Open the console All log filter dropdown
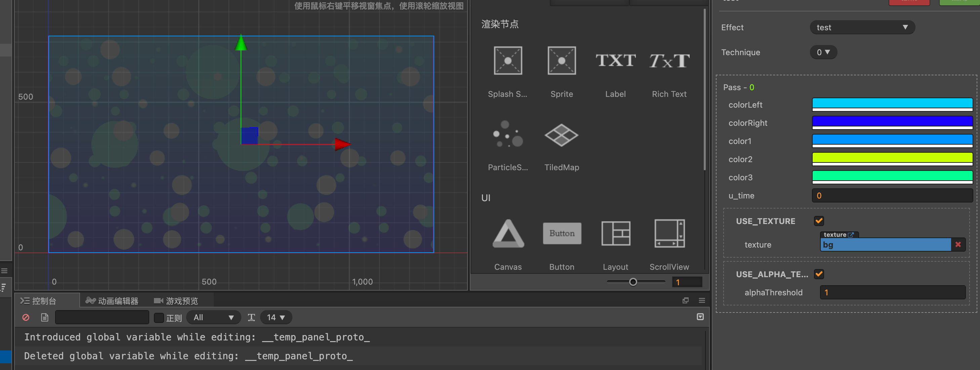This screenshot has width=980, height=370. pos(213,318)
